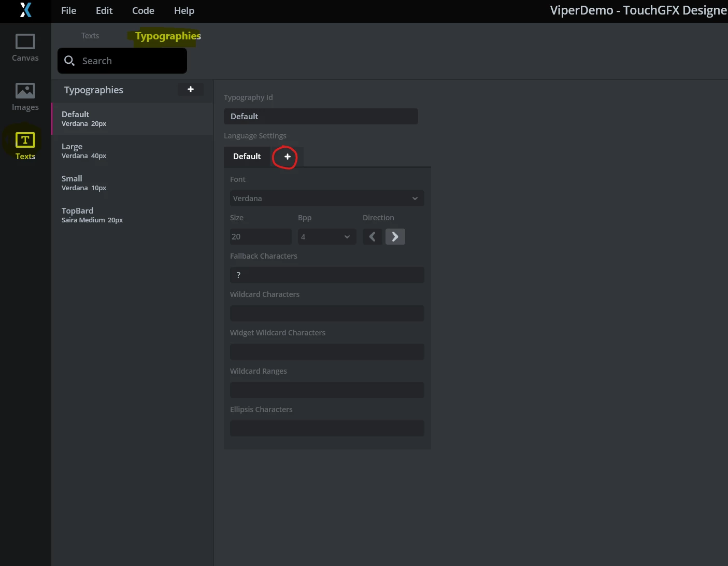
Task: Click the Wildcard Characters field
Action: [327, 314]
